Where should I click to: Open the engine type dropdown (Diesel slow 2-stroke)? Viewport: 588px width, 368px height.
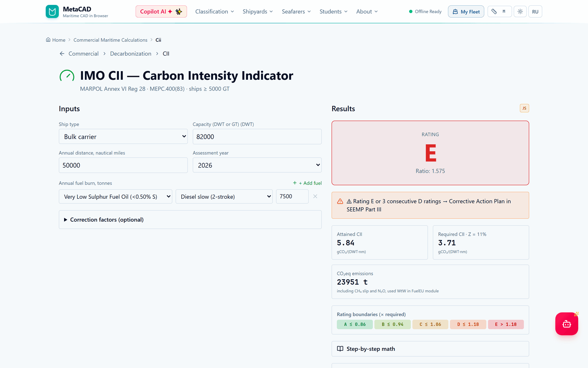[224, 197]
